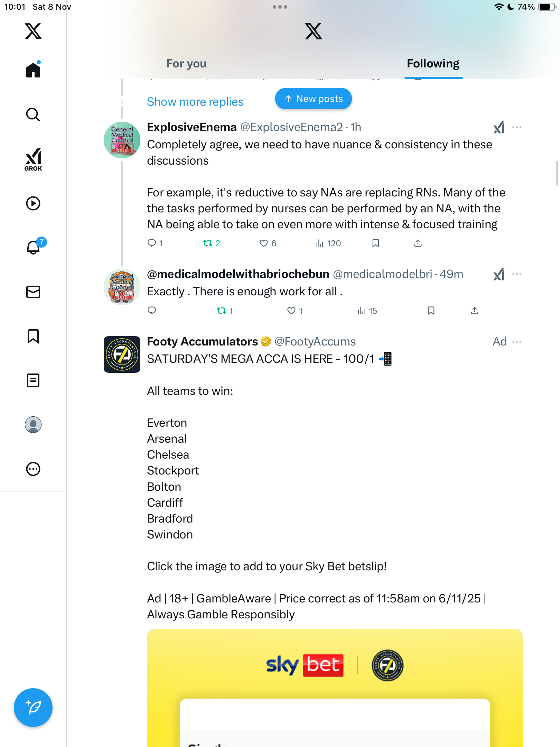Open more options on ExplosiveEnema's post
Viewport: 560px width, 747px height.
(x=517, y=128)
